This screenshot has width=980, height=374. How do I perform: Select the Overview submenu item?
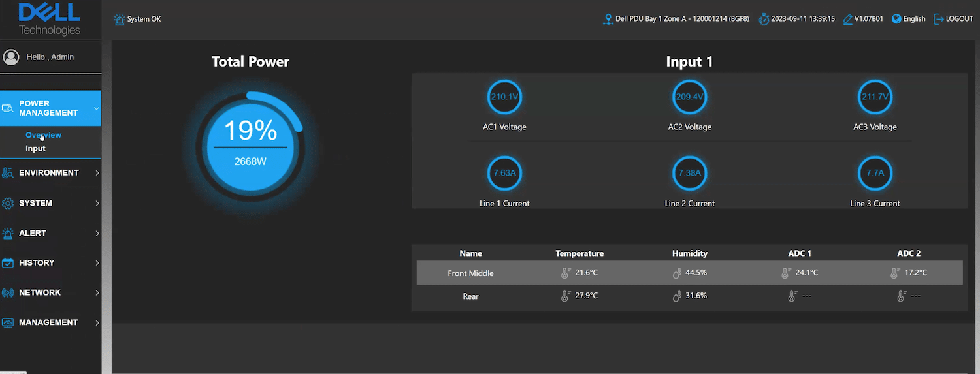click(x=43, y=135)
